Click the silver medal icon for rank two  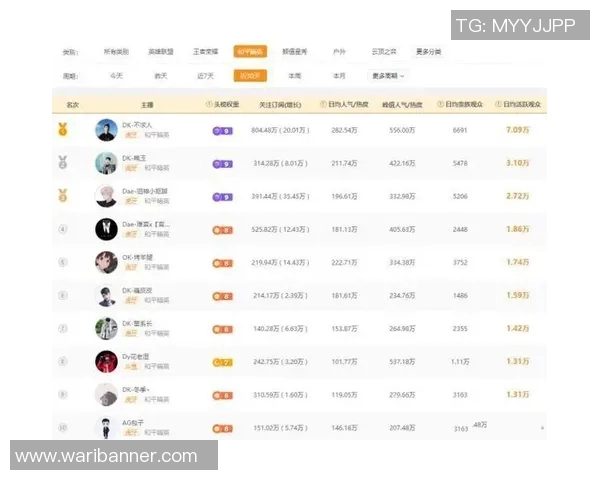(63, 163)
